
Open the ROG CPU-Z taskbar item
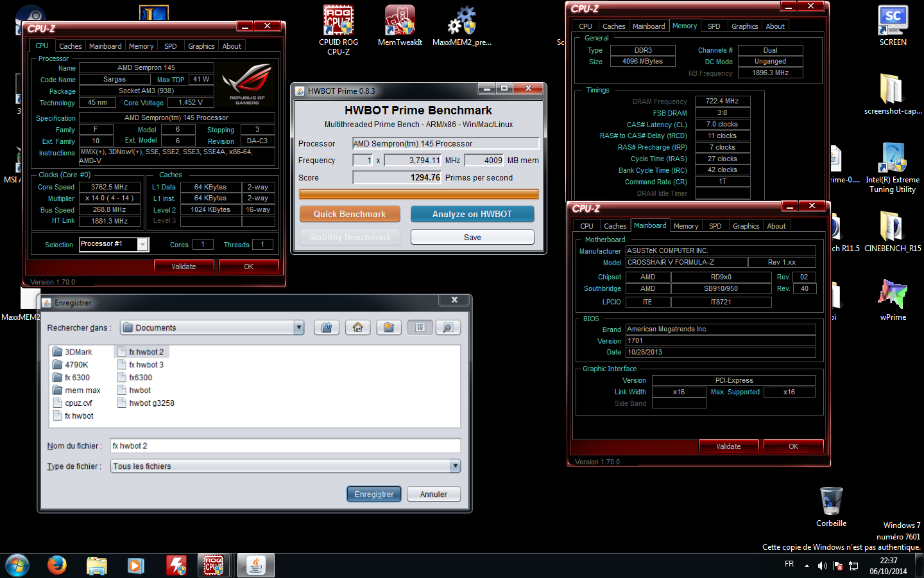[214, 565]
